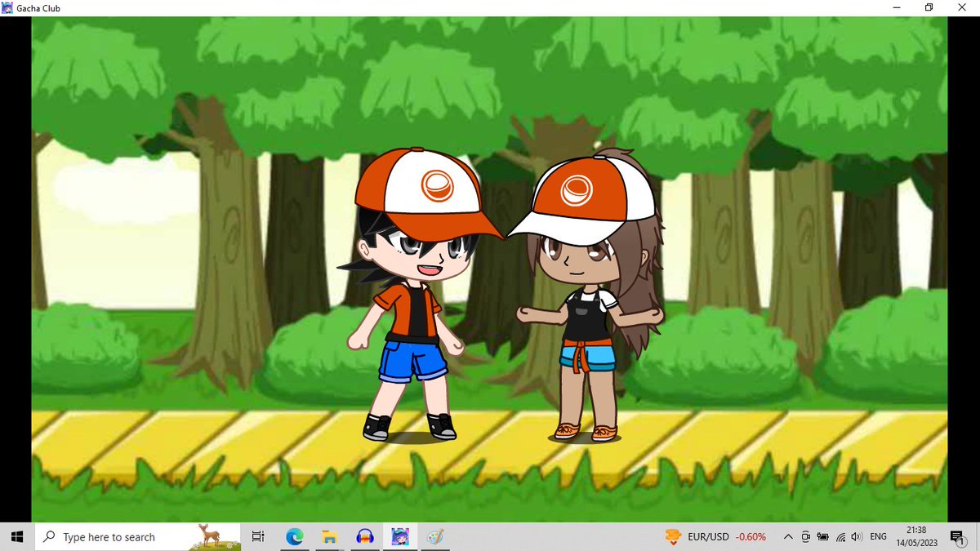Switch the ENG input language indicator
This screenshot has width=980, height=551.
pos(879,536)
